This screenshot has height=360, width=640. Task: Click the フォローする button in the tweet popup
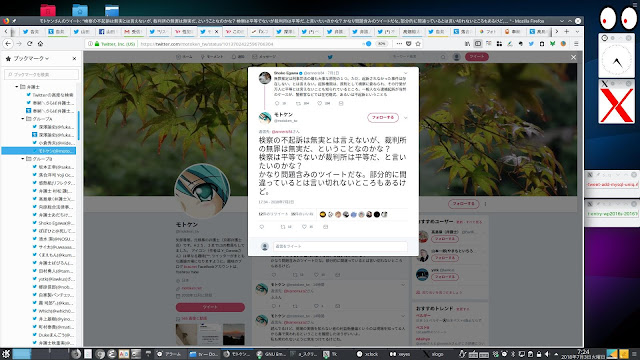point(383,118)
